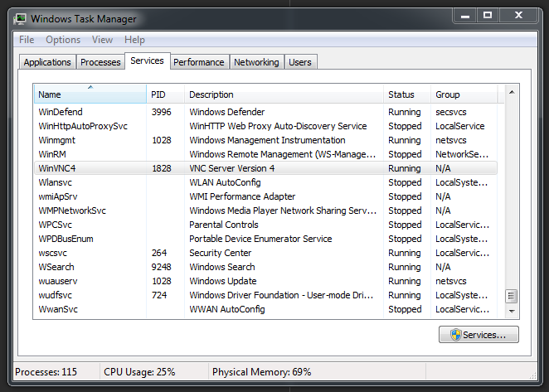The height and width of the screenshot is (392, 549).
Task: Click the CPU Usage: 25% status entry
Action: point(139,372)
